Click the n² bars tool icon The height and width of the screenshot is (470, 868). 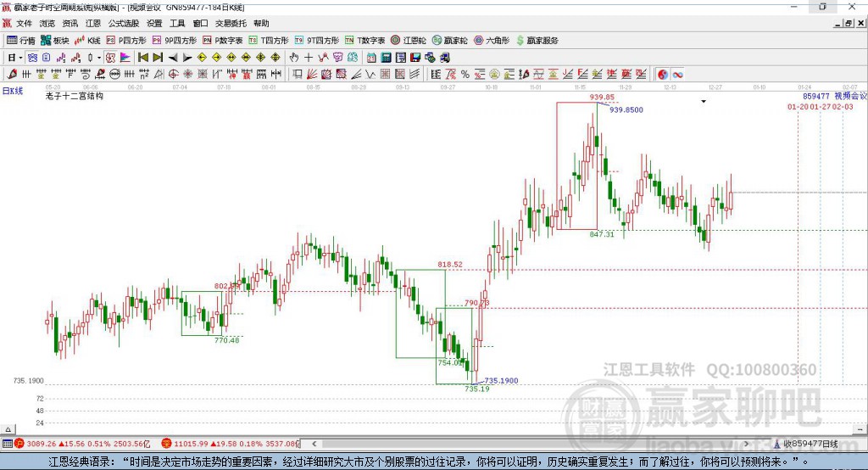pos(144,74)
